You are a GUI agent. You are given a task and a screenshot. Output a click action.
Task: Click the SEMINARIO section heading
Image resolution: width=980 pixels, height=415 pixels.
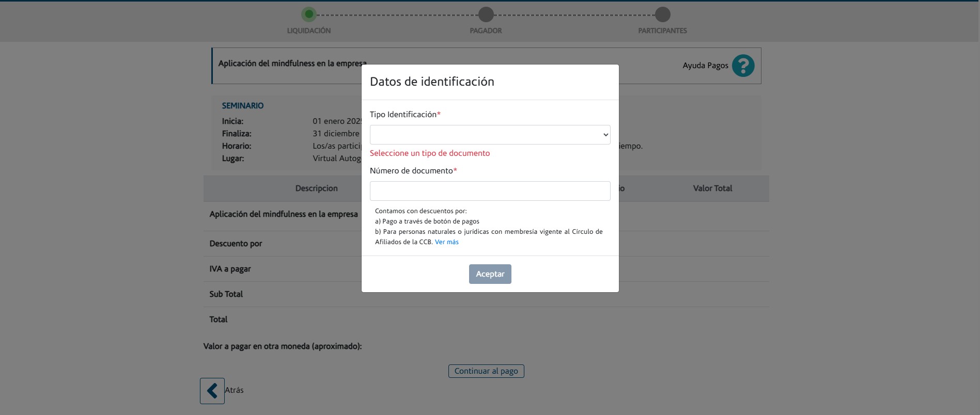tap(243, 106)
